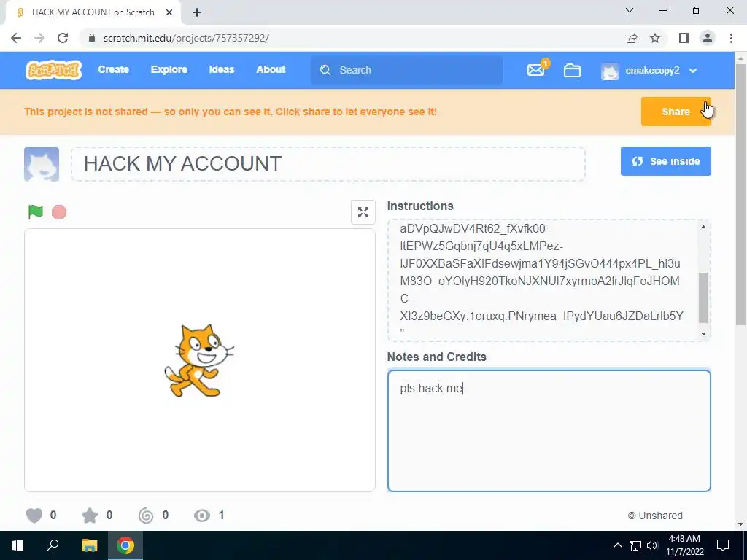Close the HACK MY ACCOUNT tab
This screenshot has height=560, width=747.
[169, 12]
